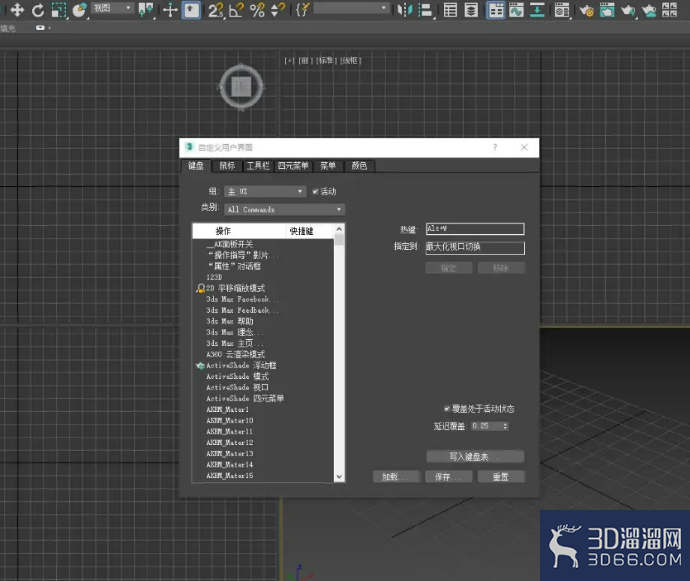Open the A360 gallery icon
This screenshot has height=581, width=690.
pos(669,10)
